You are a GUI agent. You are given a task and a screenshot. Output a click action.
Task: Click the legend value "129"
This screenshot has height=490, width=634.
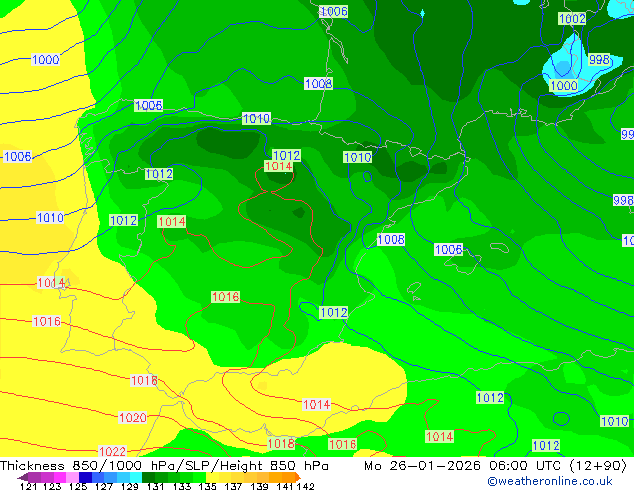[x=130, y=486]
